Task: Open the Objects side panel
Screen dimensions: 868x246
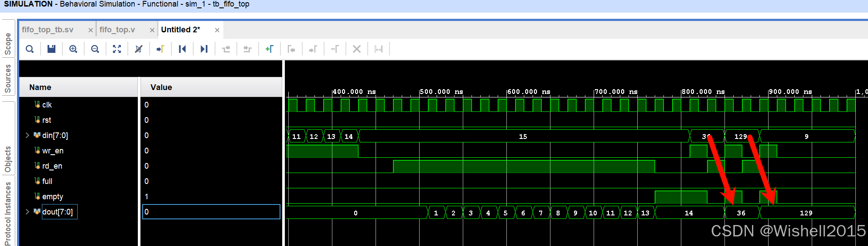Action: [x=8, y=159]
